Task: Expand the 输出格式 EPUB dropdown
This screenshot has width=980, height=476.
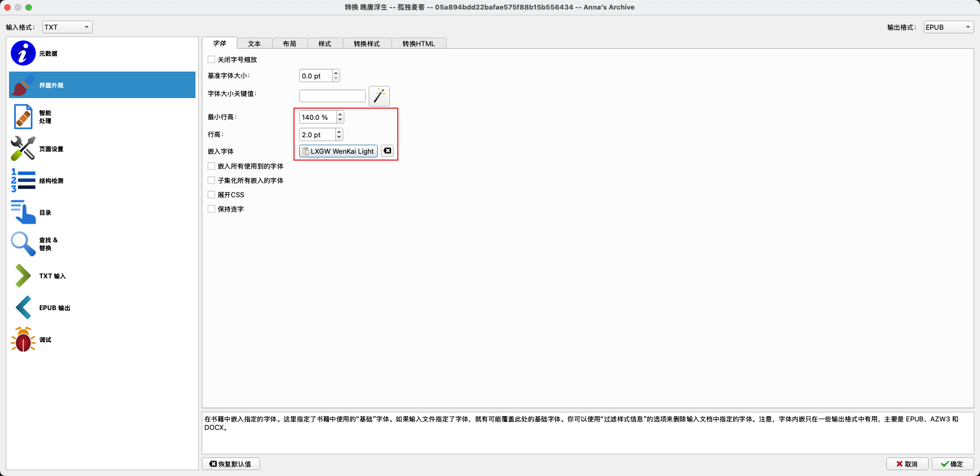Action: click(948, 27)
